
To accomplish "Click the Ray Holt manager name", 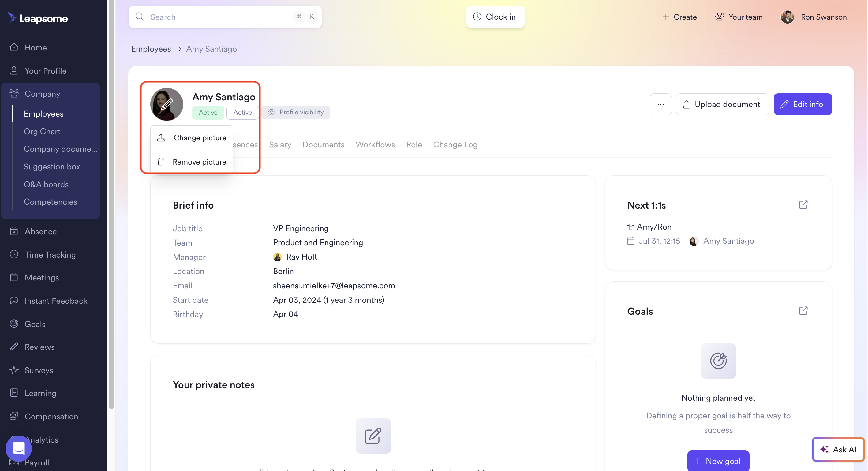I will pos(301,257).
